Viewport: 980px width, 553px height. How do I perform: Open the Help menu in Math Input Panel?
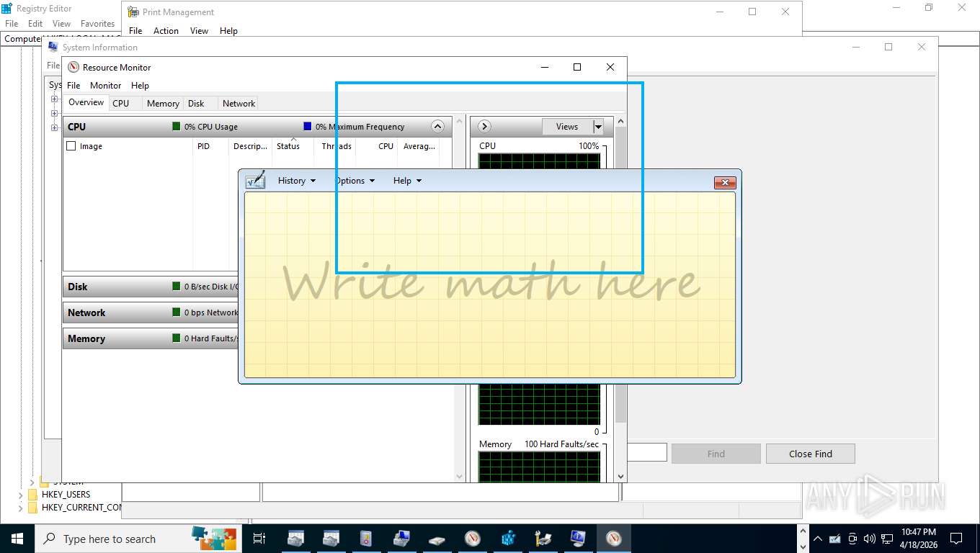point(407,181)
